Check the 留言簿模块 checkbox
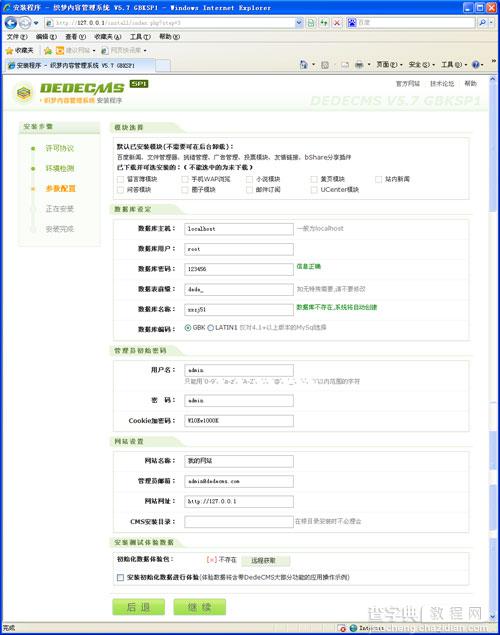 (120, 179)
